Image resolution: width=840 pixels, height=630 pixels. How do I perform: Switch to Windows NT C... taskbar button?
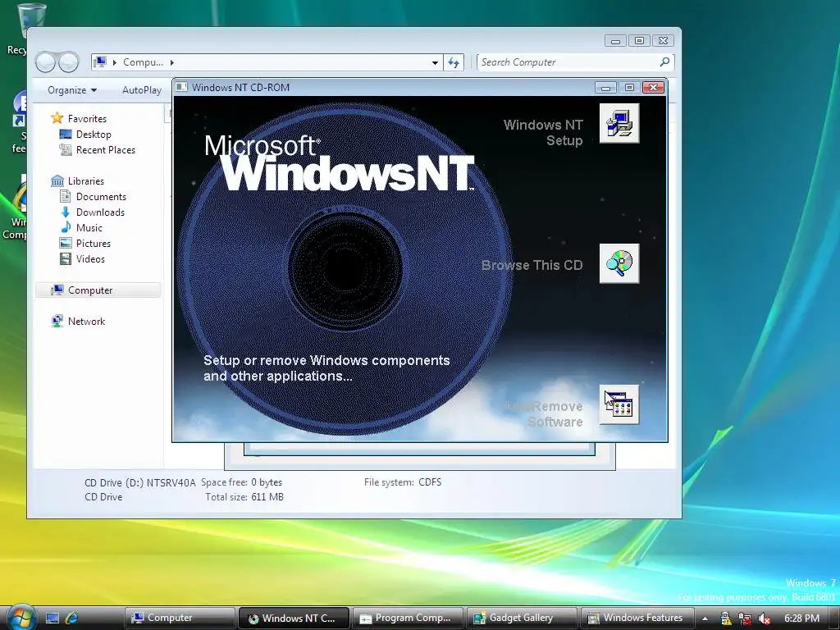tap(294, 618)
